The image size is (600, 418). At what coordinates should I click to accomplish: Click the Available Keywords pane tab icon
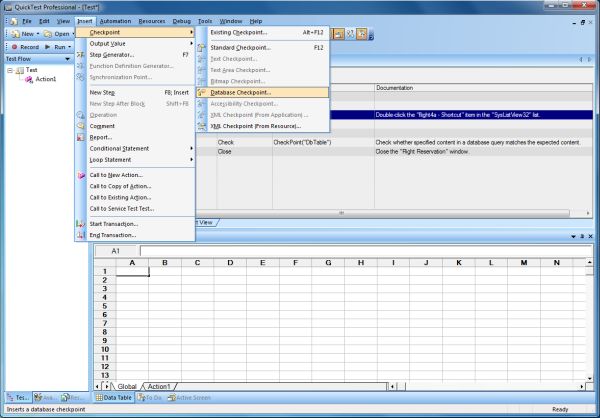38,398
